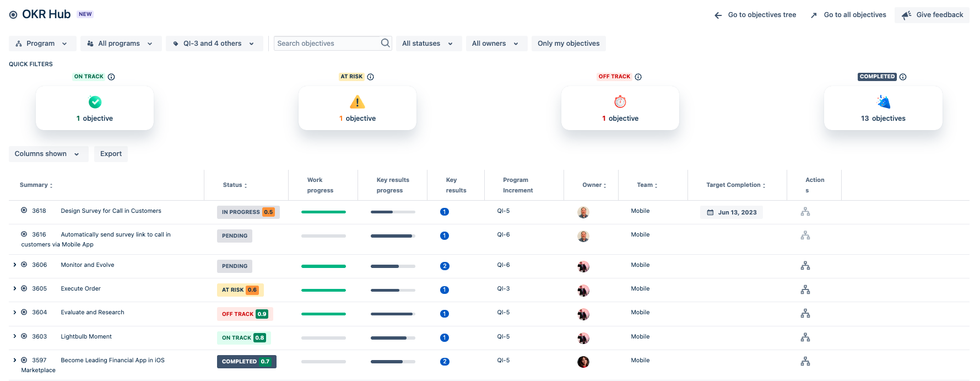Click the info icon next to AT RISK
This screenshot has height=381, width=980.
tap(371, 77)
